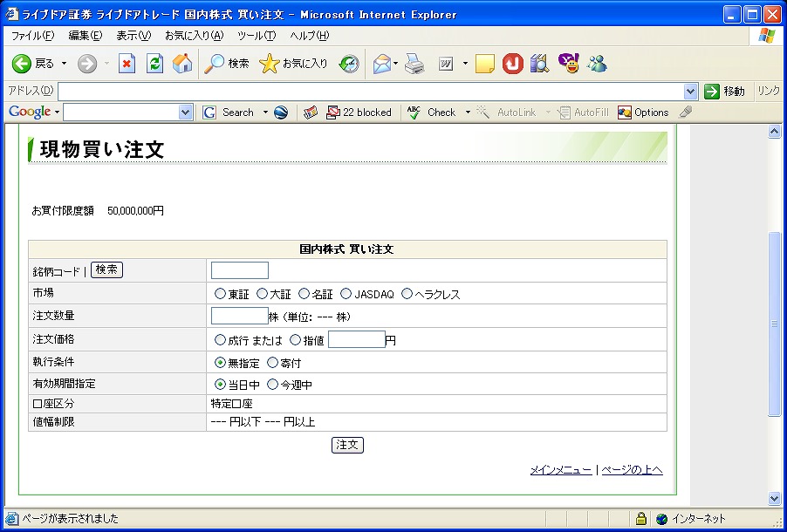Screen dimensions: 787x532
Task: Select 当日中 validity period
Action: click(x=220, y=385)
